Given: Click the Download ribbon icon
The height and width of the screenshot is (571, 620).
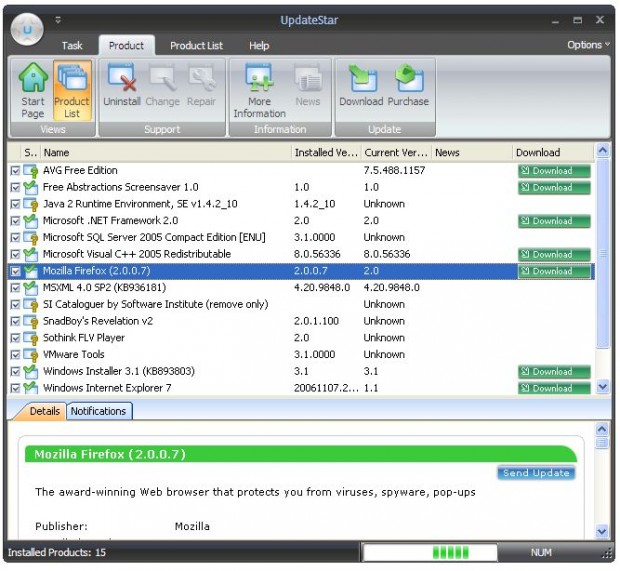Looking at the screenshot, I should 361,85.
